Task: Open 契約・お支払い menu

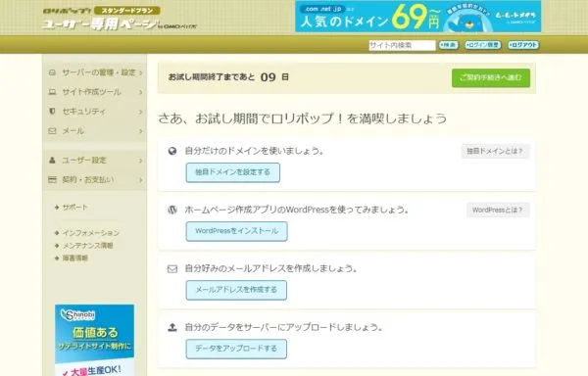Action: coord(95,180)
